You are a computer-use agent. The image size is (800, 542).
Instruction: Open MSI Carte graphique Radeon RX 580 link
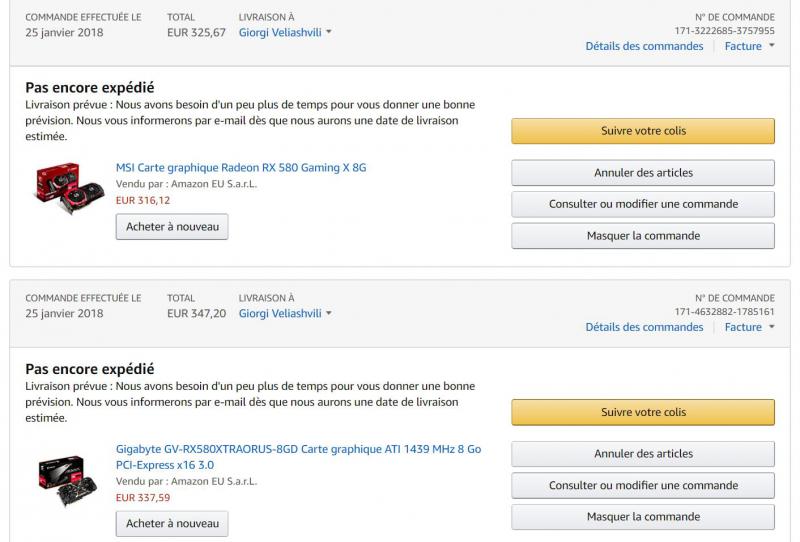point(241,168)
